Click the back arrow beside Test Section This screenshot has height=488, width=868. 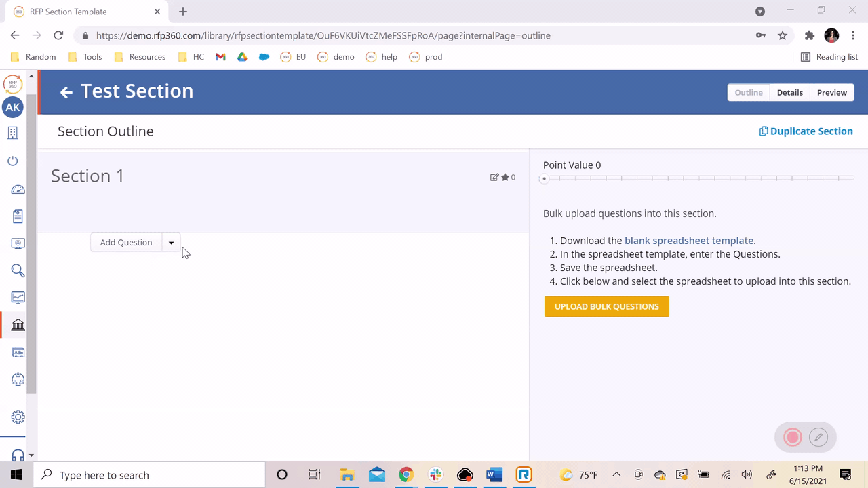tap(66, 92)
